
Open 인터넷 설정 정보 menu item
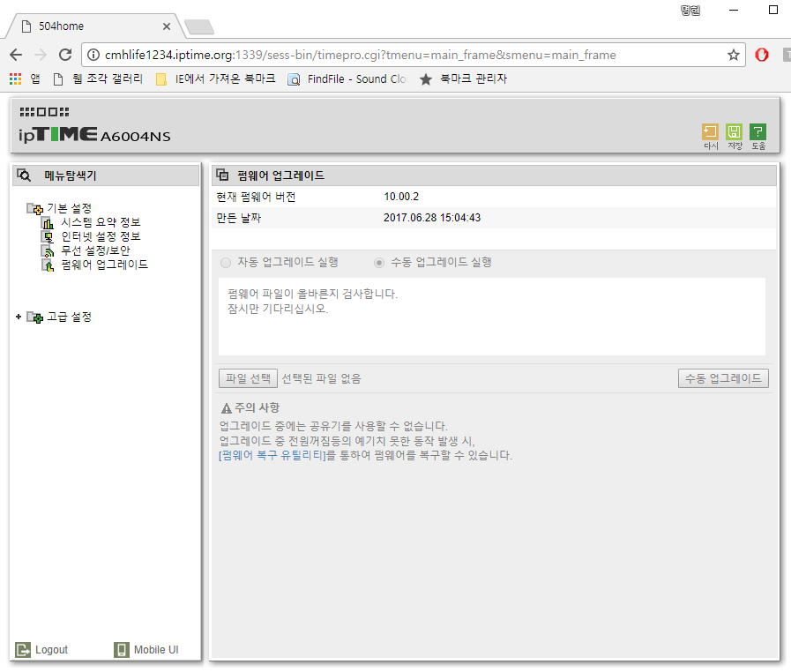pos(101,236)
